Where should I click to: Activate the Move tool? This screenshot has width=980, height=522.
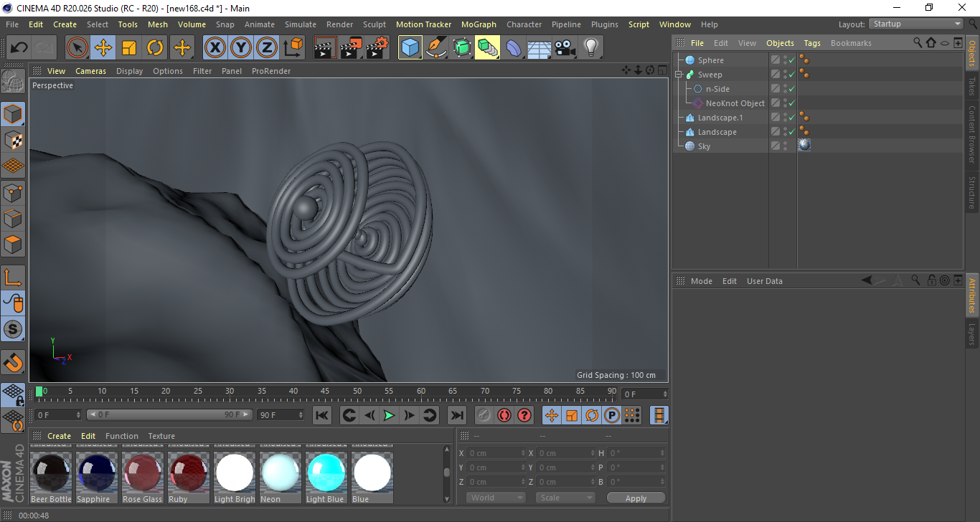tap(103, 48)
